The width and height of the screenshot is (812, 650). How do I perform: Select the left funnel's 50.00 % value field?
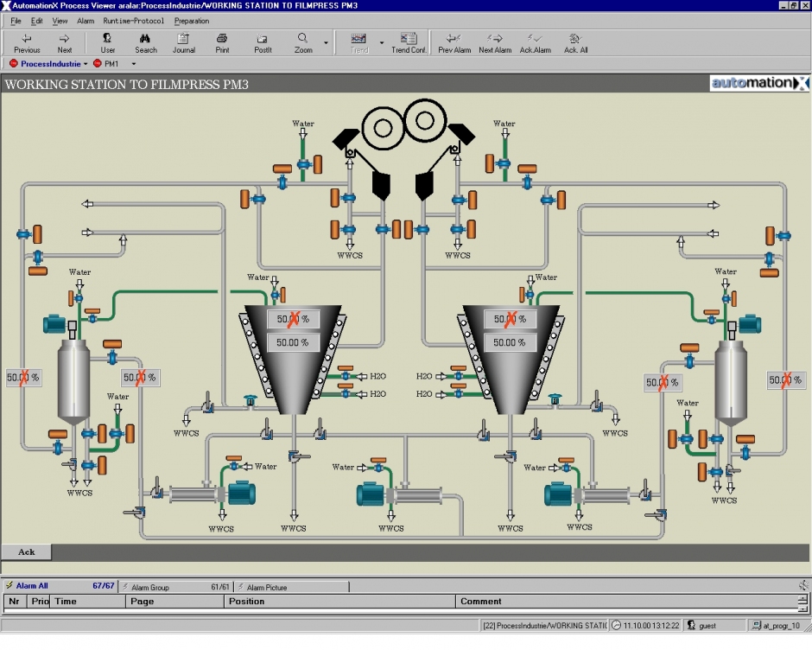pos(293,342)
